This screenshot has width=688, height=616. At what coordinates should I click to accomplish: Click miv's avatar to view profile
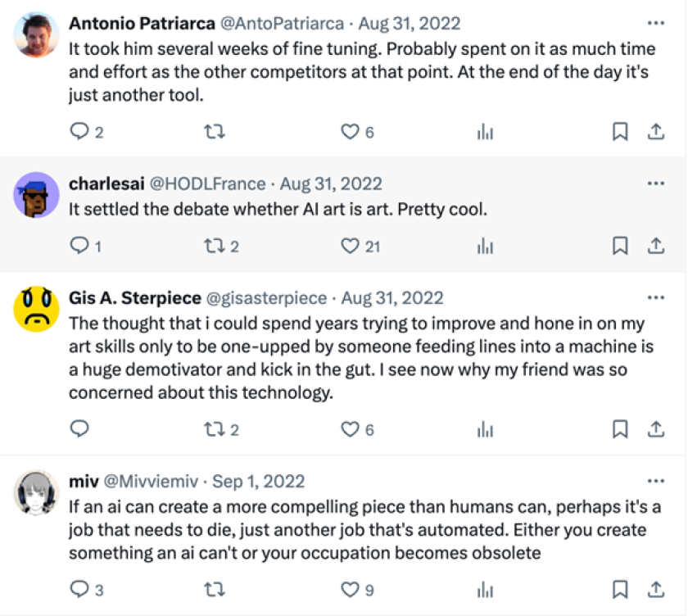[35, 490]
